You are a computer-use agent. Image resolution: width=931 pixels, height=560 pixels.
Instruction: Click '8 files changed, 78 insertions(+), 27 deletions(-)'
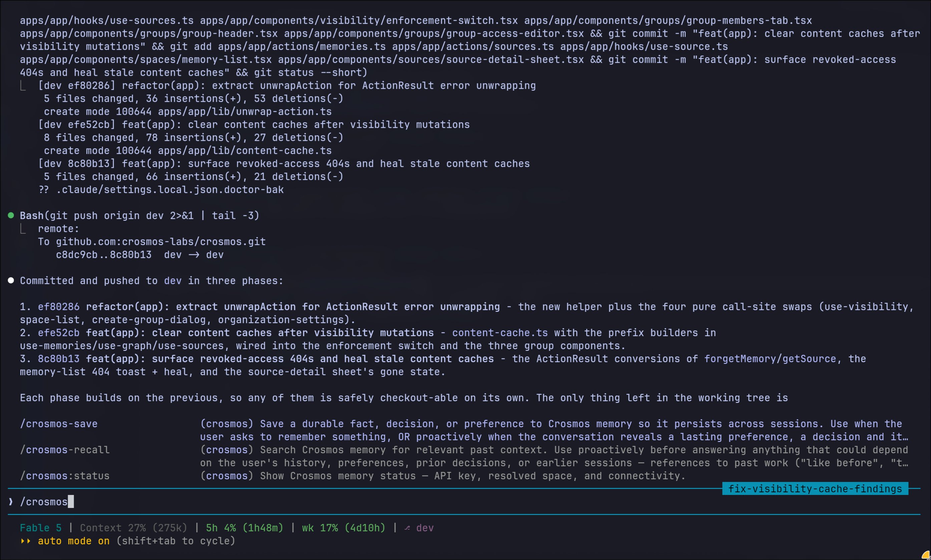(193, 137)
